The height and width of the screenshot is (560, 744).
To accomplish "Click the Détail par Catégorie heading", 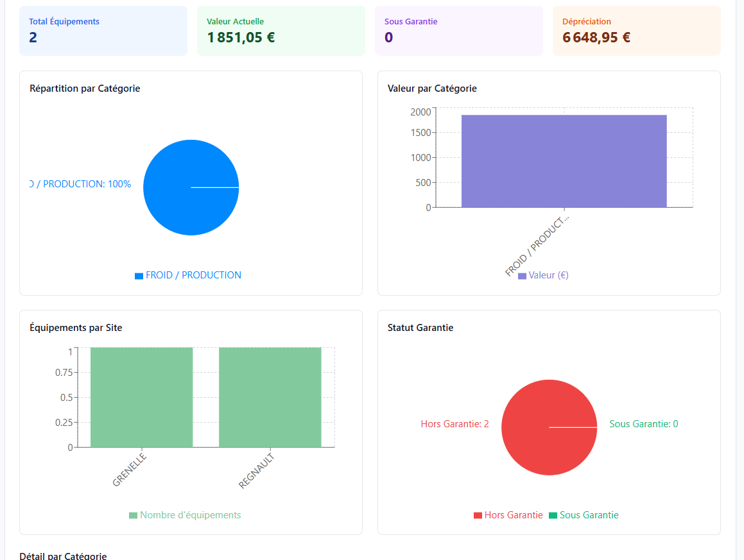I will tap(62, 556).
